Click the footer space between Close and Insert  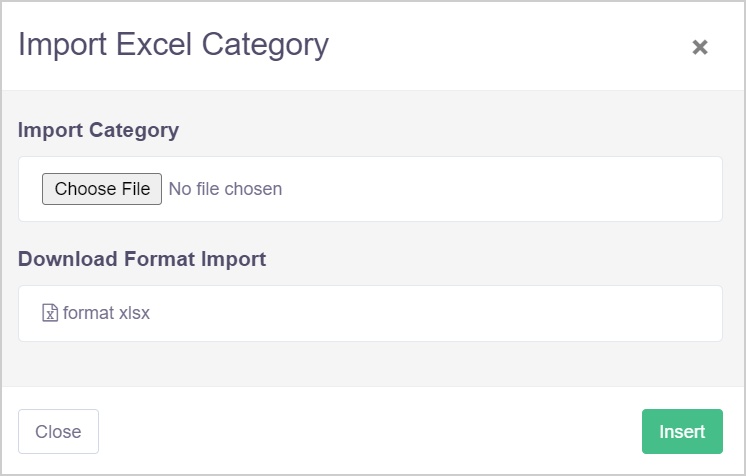[x=370, y=432]
